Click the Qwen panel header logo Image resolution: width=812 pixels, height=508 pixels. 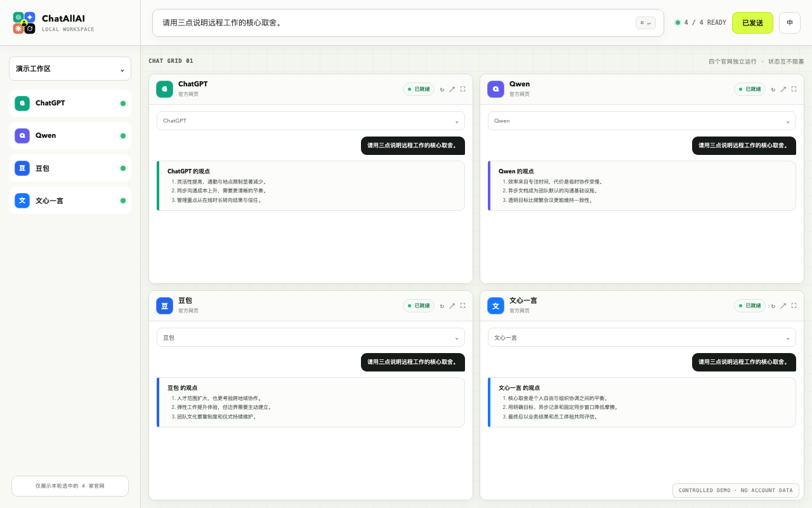(x=495, y=89)
